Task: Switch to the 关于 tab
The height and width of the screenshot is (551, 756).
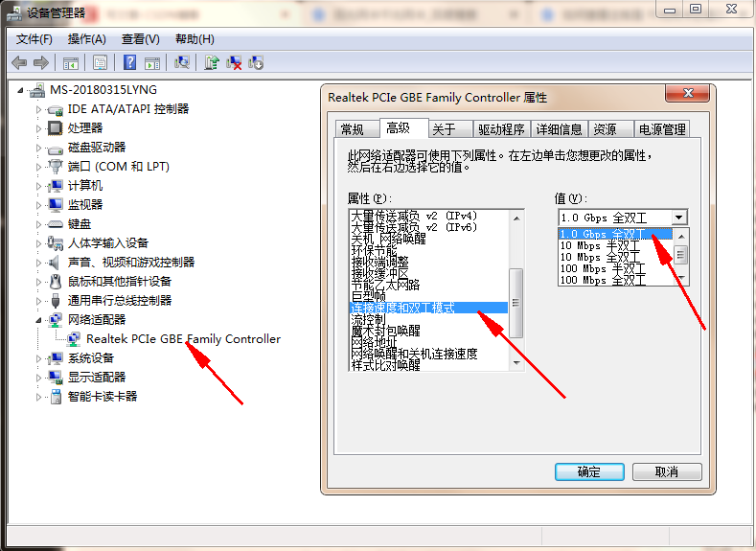Action: pyautogui.click(x=449, y=129)
